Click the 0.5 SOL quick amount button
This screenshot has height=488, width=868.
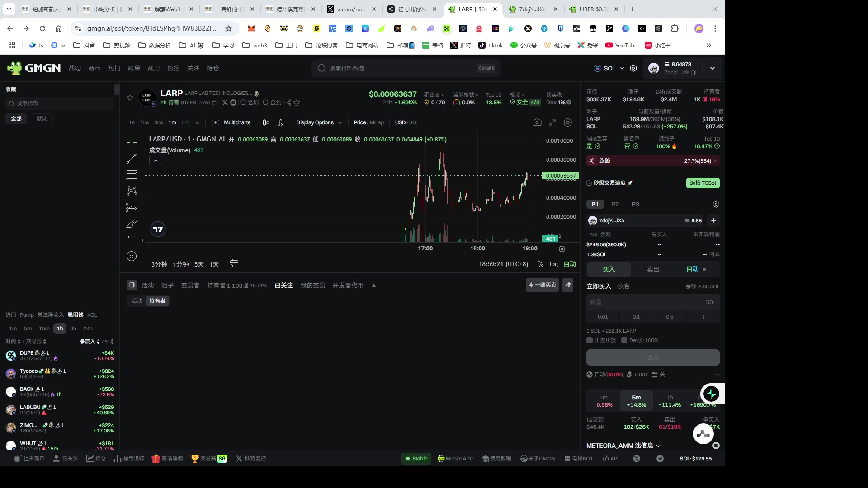(x=670, y=317)
